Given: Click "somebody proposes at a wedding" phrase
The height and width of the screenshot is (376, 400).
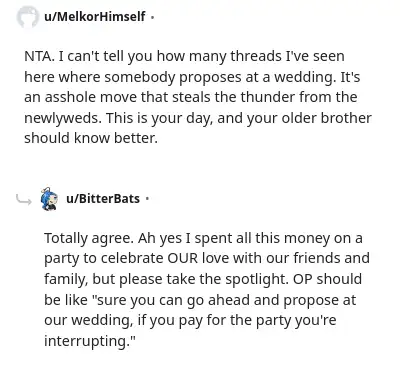Looking at the screenshot, I should (x=219, y=77).
